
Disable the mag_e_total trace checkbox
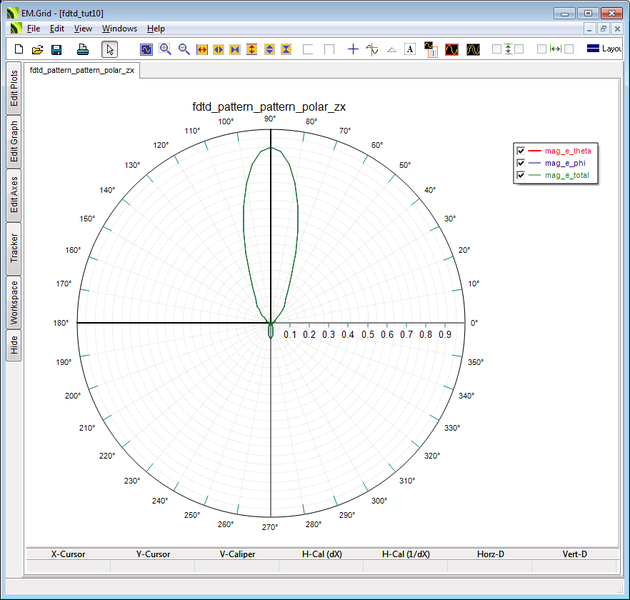click(521, 175)
